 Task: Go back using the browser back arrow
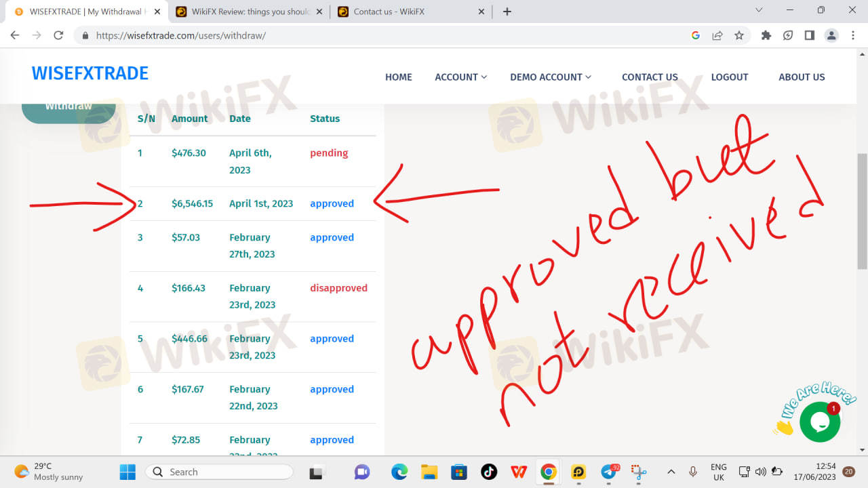(15, 35)
